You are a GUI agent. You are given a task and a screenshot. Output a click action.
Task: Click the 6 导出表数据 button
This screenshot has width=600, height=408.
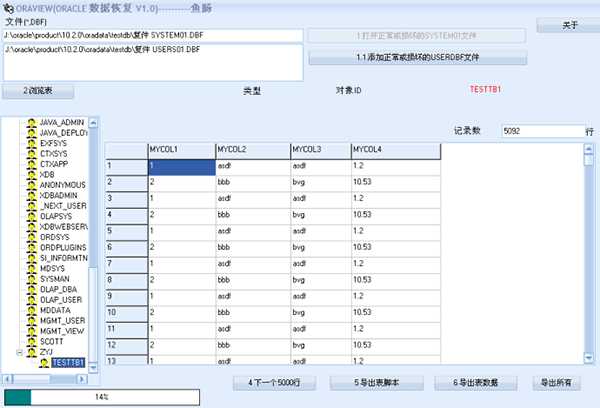point(476,383)
